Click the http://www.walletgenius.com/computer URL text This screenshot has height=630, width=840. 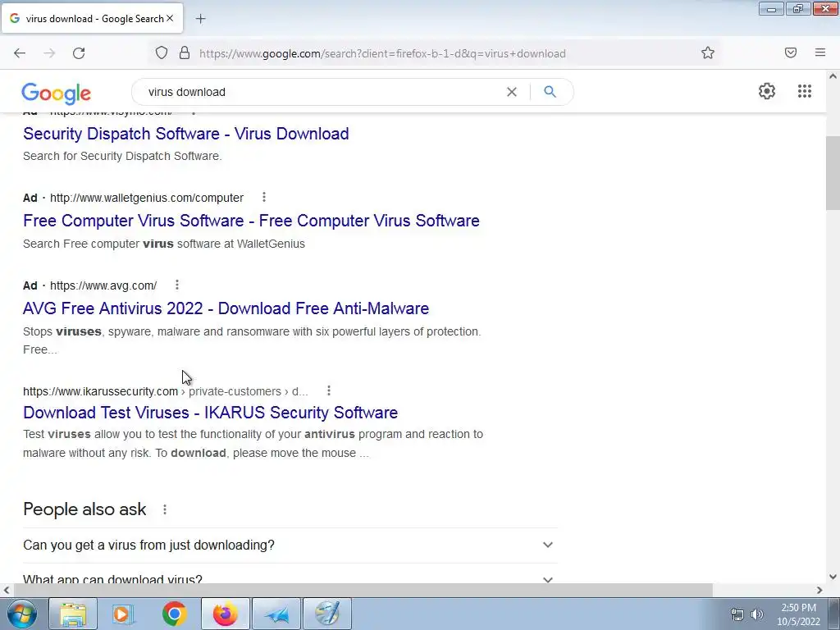147,198
